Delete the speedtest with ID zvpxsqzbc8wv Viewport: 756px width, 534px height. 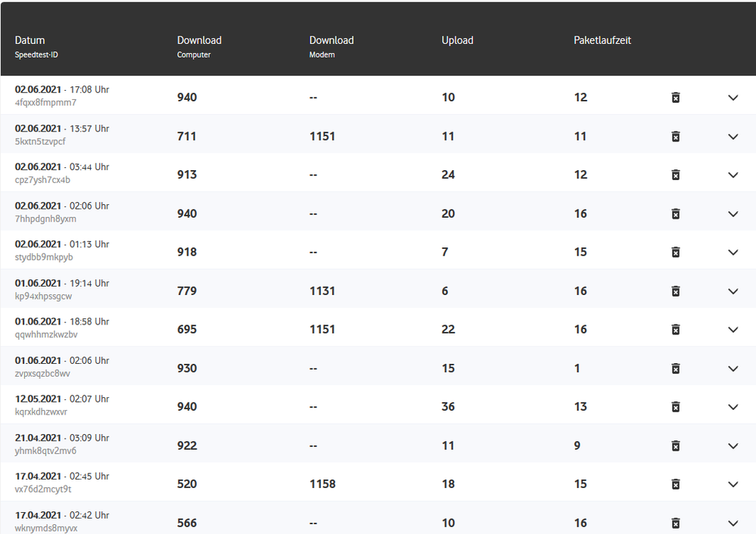(x=675, y=368)
